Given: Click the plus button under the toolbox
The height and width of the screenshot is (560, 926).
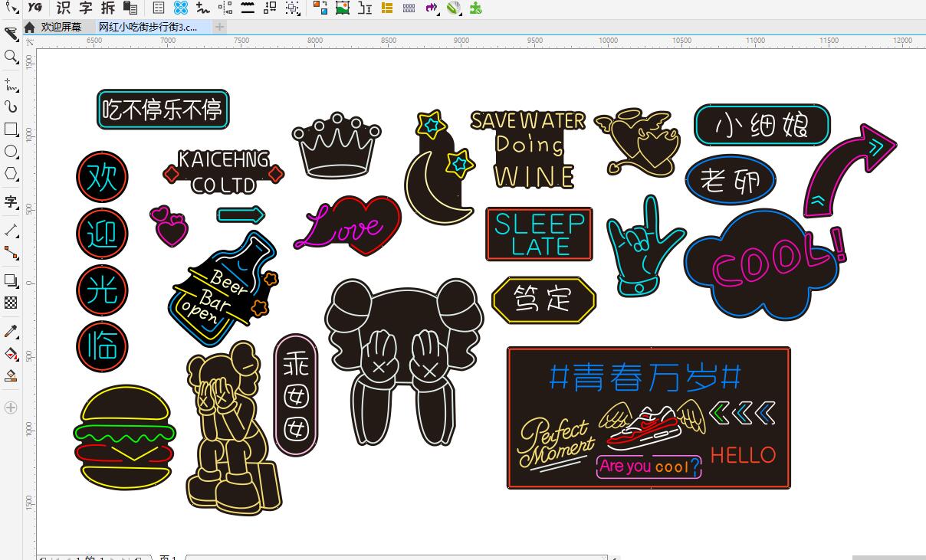Looking at the screenshot, I should (x=11, y=408).
